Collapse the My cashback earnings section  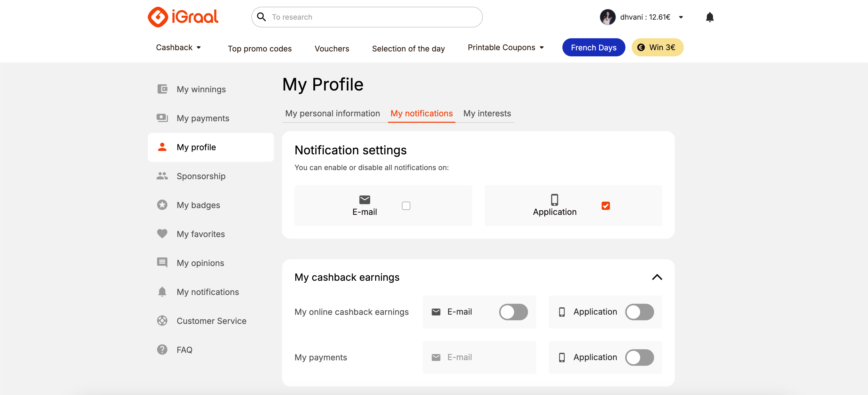(x=657, y=277)
